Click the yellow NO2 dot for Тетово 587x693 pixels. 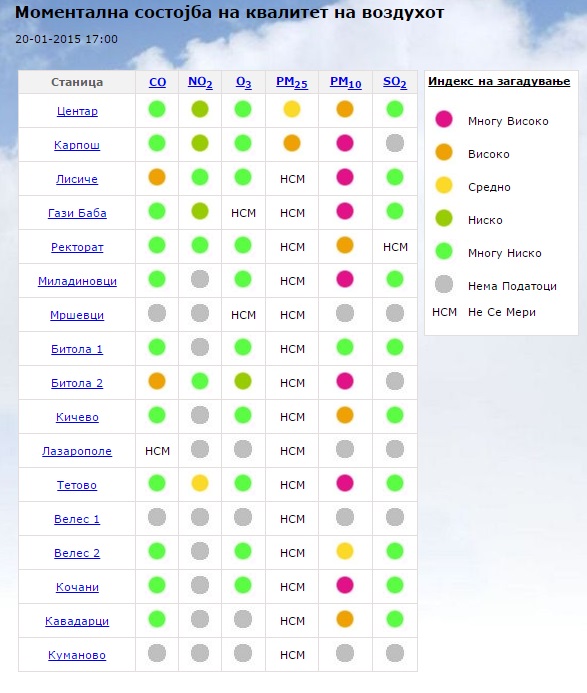[200, 483]
